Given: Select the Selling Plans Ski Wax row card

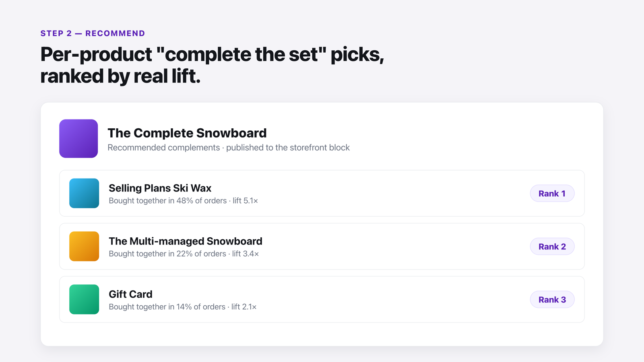Looking at the screenshot, I should click(x=322, y=193).
